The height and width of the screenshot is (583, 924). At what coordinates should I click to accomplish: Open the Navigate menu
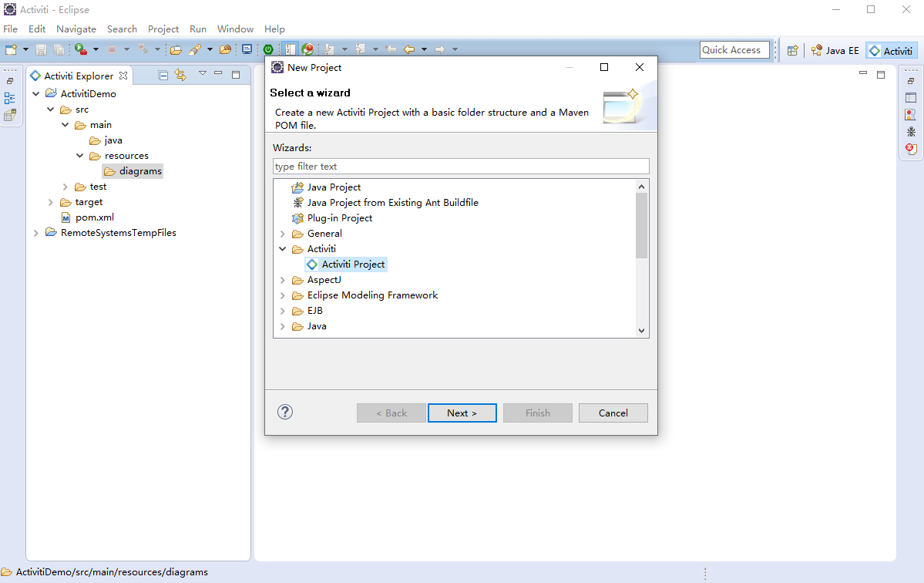click(76, 29)
